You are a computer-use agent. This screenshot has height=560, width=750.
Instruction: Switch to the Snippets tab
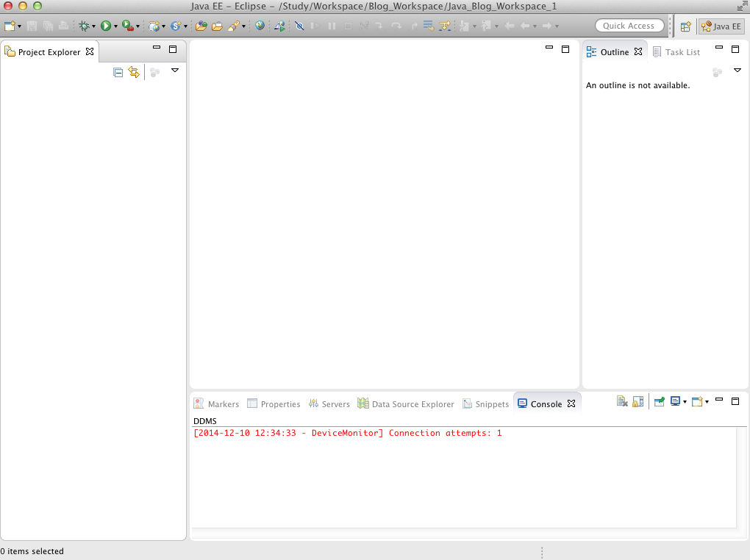[485, 404]
